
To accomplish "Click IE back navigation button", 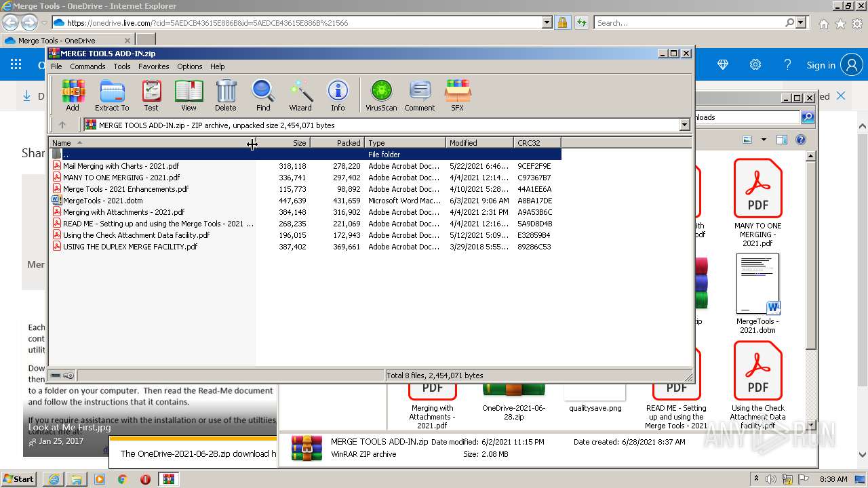I will [x=10, y=22].
